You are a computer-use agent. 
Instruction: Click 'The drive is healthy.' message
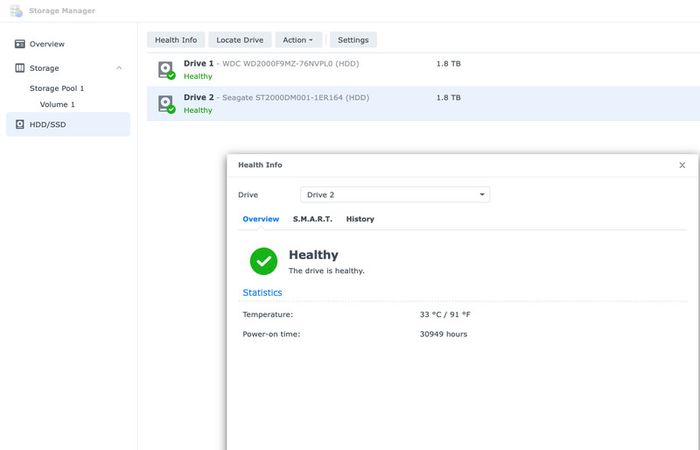pyautogui.click(x=326, y=271)
